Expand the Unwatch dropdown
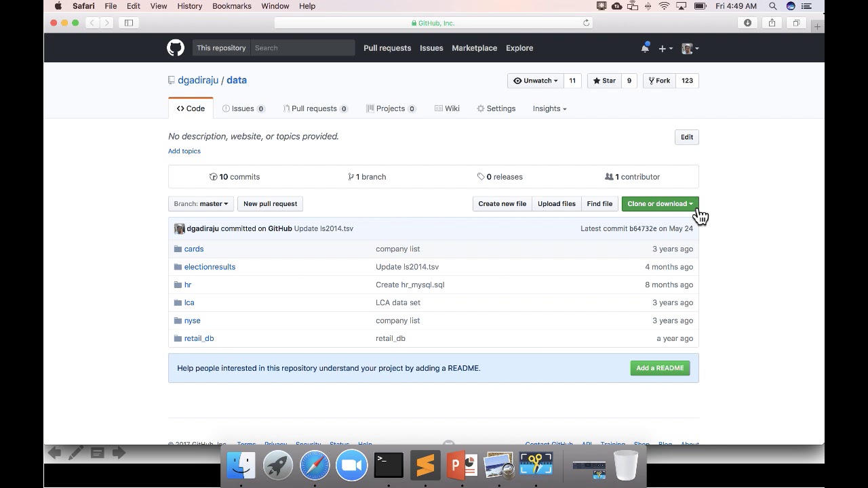 coord(536,81)
